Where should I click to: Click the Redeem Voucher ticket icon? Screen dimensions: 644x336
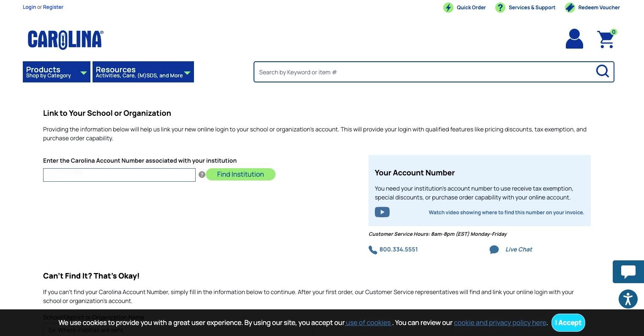pos(570,8)
